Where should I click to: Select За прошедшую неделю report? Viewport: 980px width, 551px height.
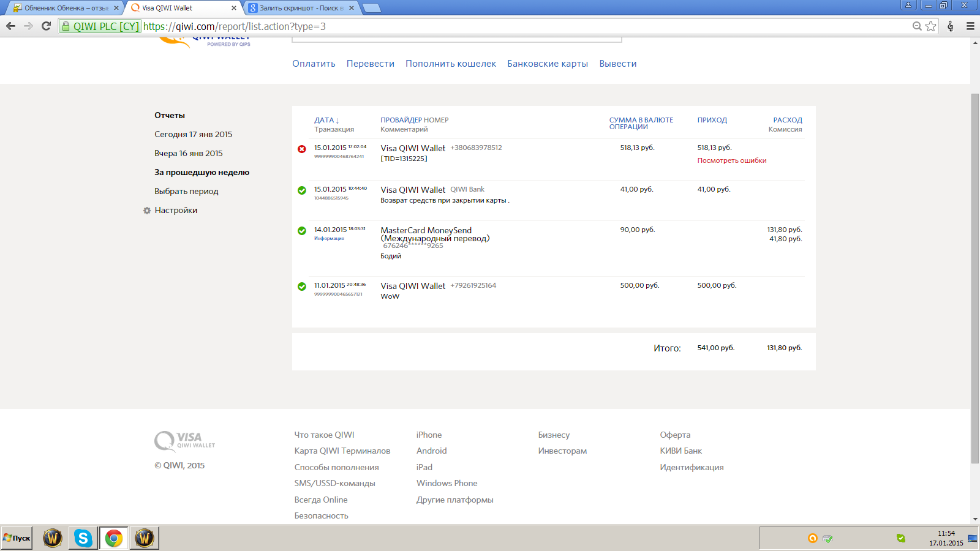click(x=202, y=172)
